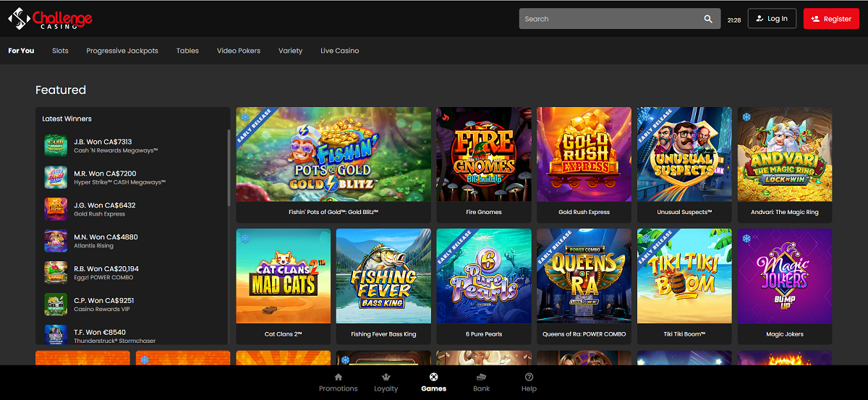
Task: Launch Andvari: The Magic Ring game
Action: [x=785, y=165]
